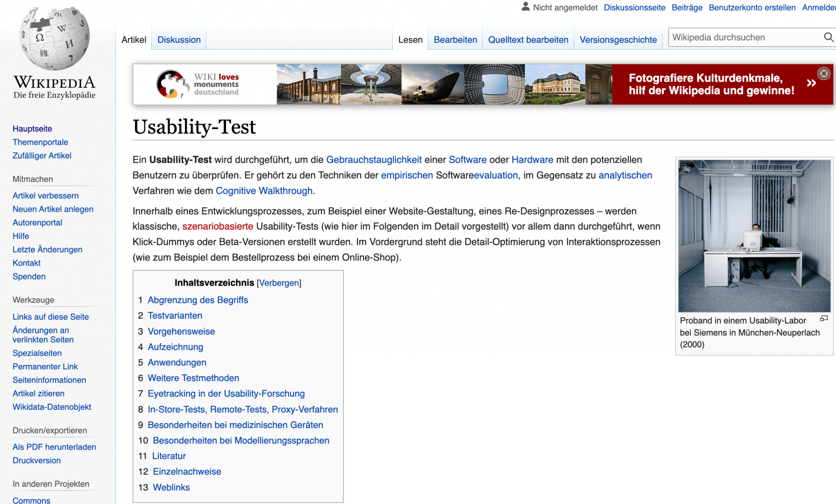Hide the table of contents via Verbergen
This screenshot has width=836, height=504.
[279, 282]
